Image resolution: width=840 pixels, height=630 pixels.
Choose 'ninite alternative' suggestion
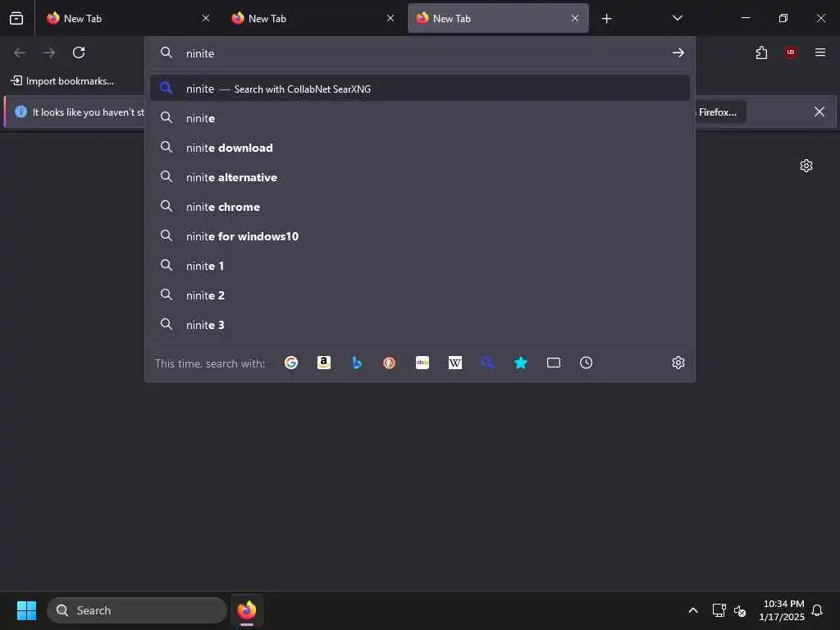point(420,177)
